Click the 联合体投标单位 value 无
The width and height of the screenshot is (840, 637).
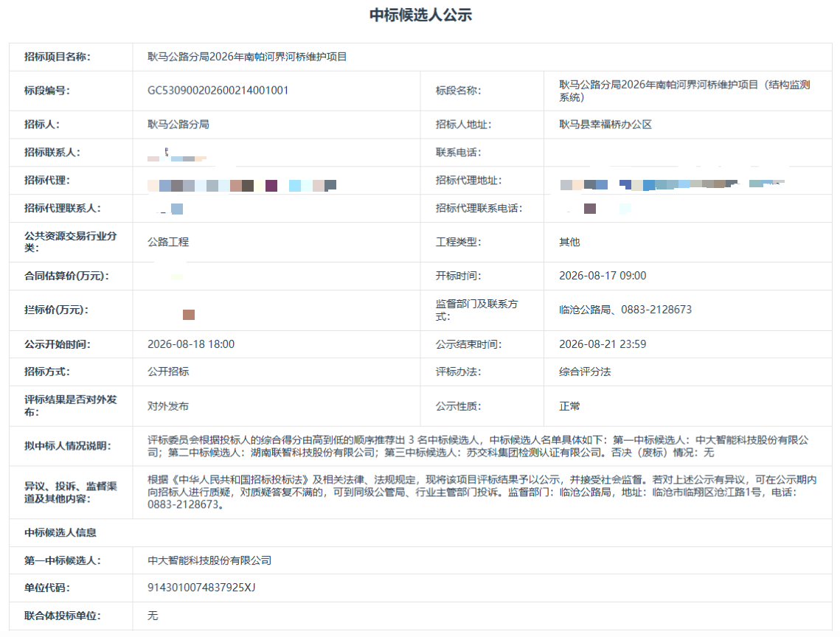[x=153, y=616]
